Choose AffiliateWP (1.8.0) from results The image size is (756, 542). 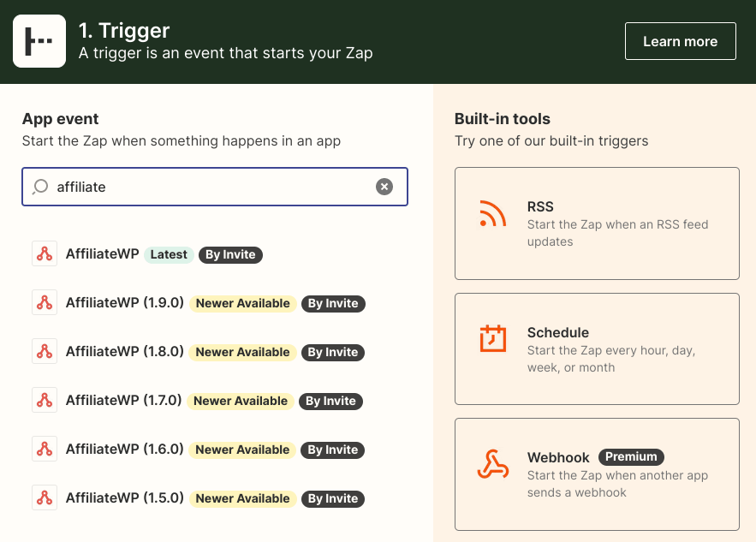[x=125, y=352]
